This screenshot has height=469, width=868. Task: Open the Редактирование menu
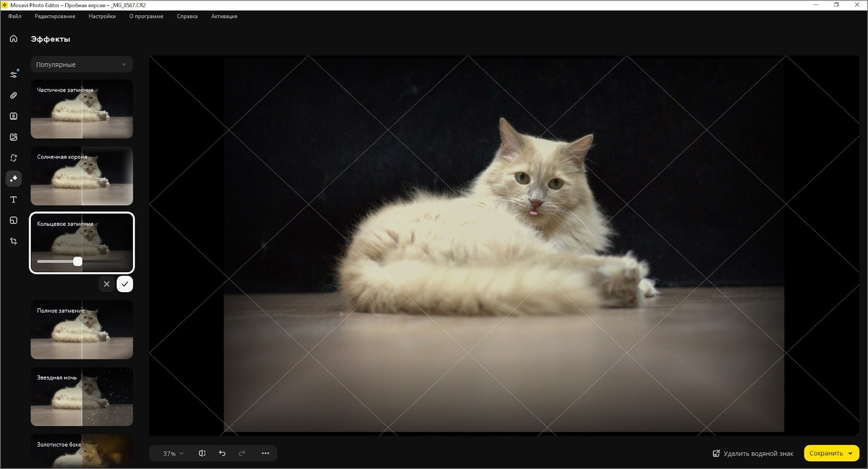(55, 16)
